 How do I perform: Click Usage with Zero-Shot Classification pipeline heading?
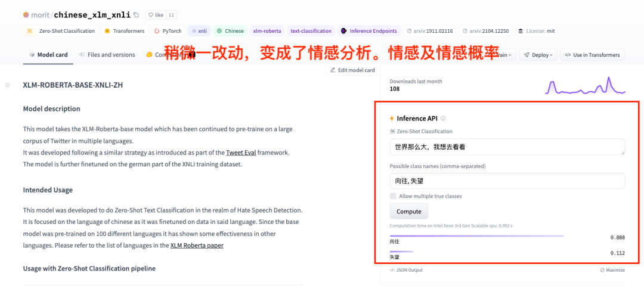[89, 269]
